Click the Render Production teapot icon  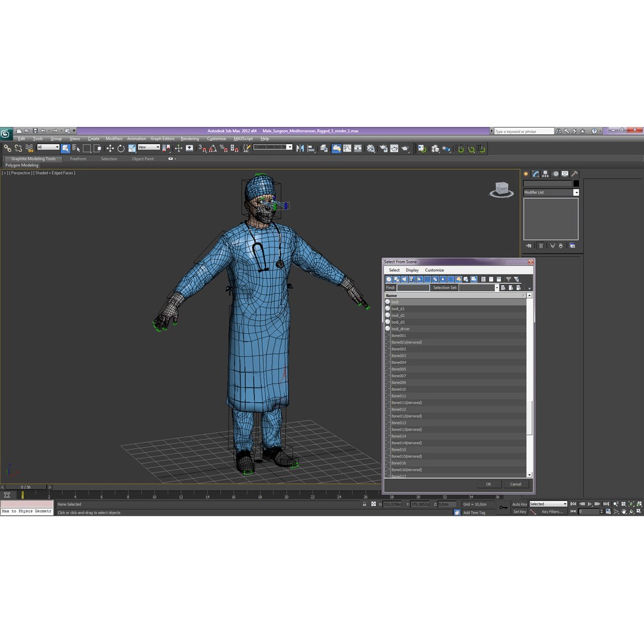pyautogui.click(x=405, y=148)
